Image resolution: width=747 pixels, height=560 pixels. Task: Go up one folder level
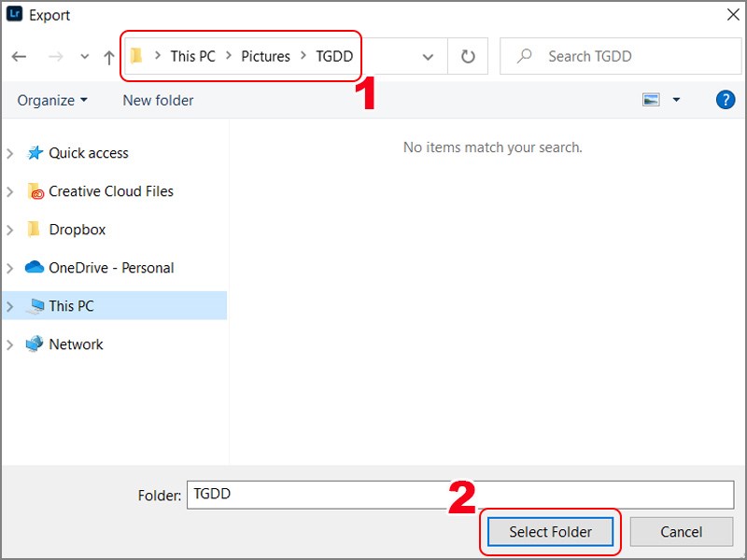coord(109,57)
